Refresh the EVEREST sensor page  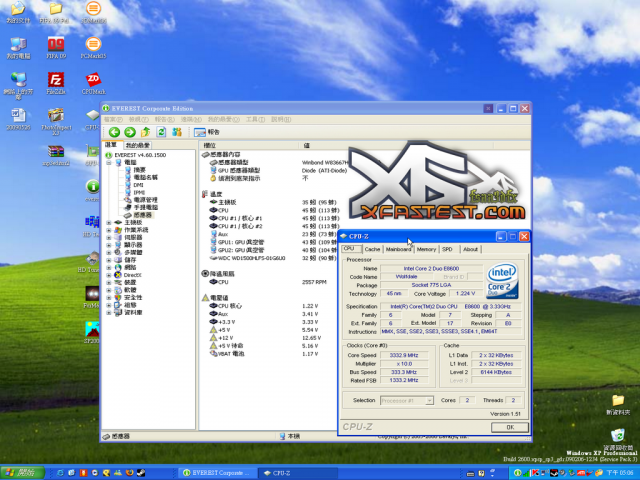[161, 132]
